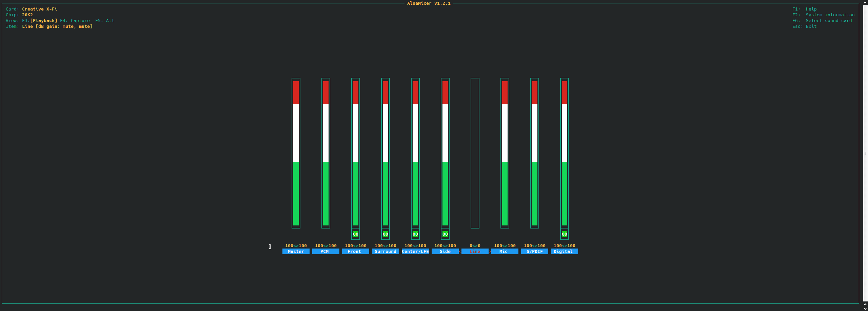The width and height of the screenshot is (868, 311).
Task: Click the Front volume slider bar
Action: pos(355,153)
